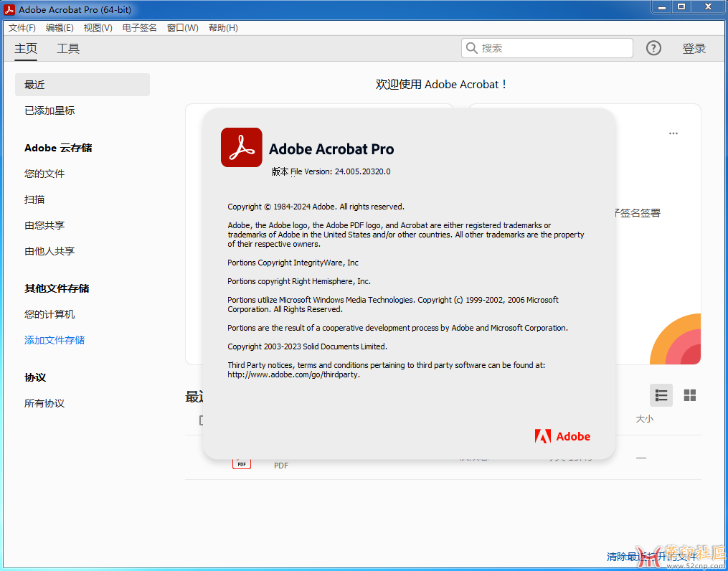Screen dimensions: 728x571
Task: Open the 扫描 section
Action: [34, 199]
